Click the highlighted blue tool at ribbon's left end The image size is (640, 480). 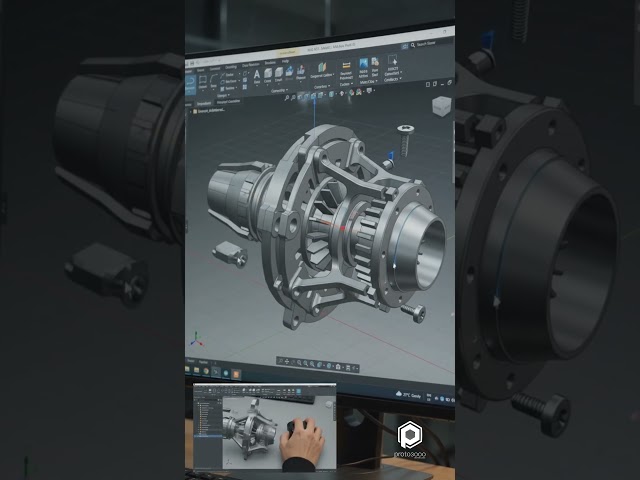[191, 85]
